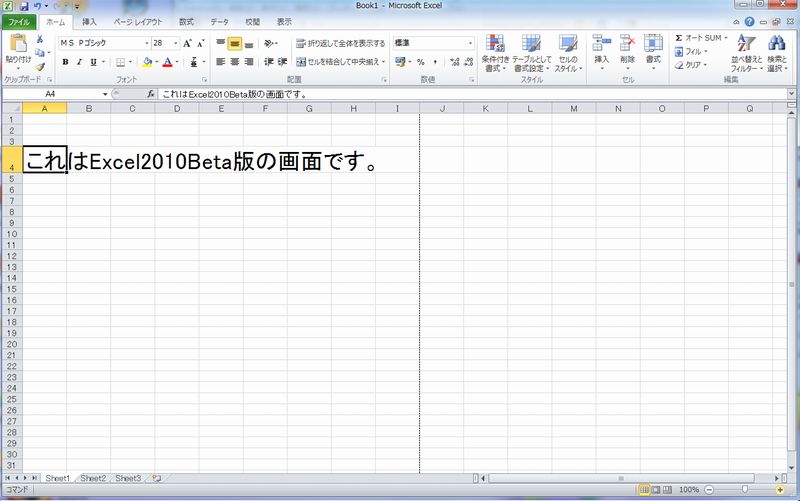Expand the font size 28 dropdown
This screenshot has height=501, width=800.
176,43
